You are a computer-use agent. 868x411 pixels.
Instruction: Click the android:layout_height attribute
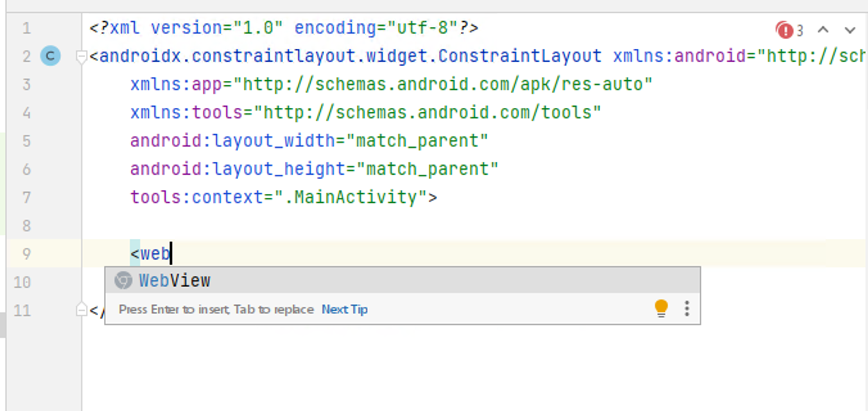[x=238, y=169]
